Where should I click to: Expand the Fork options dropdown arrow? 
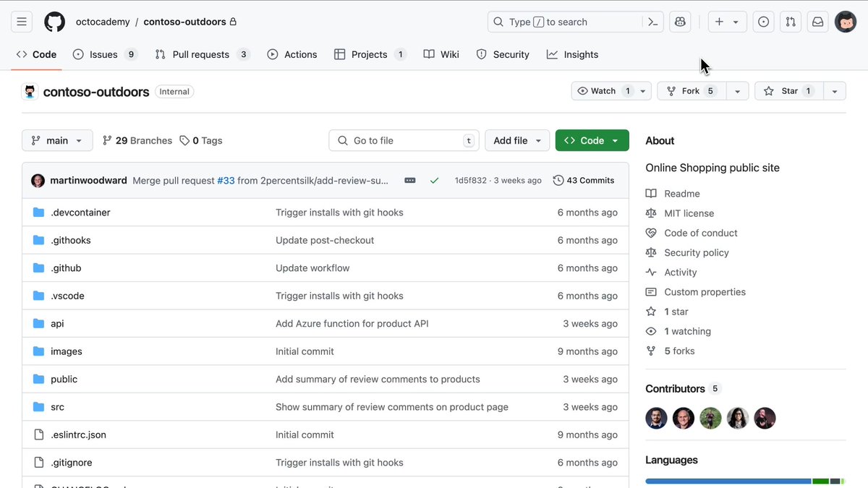pyautogui.click(x=737, y=91)
